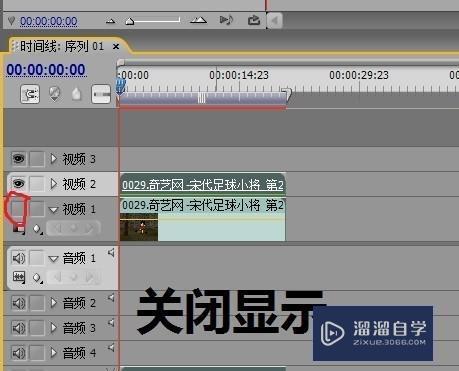The width and height of the screenshot is (459, 371).
Task: Toggle the Audio 2 track lock box
Action: (x=37, y=303)
